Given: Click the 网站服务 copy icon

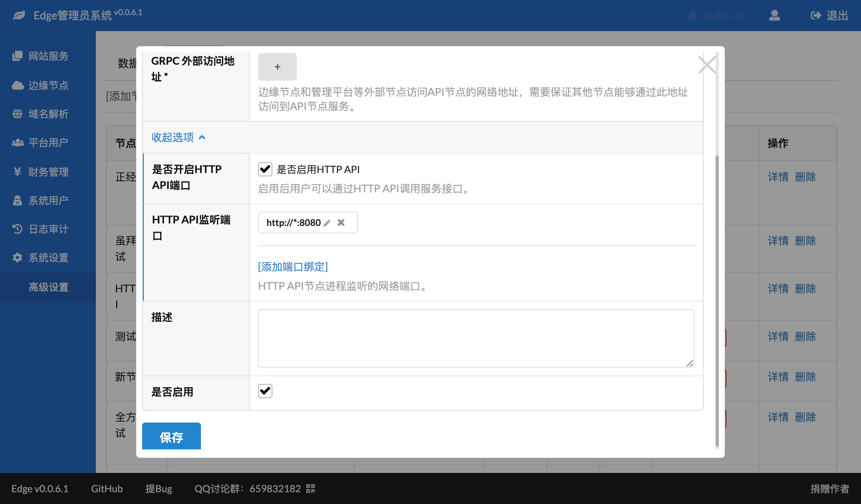Looking at the screenshot, I should point(17,56).
